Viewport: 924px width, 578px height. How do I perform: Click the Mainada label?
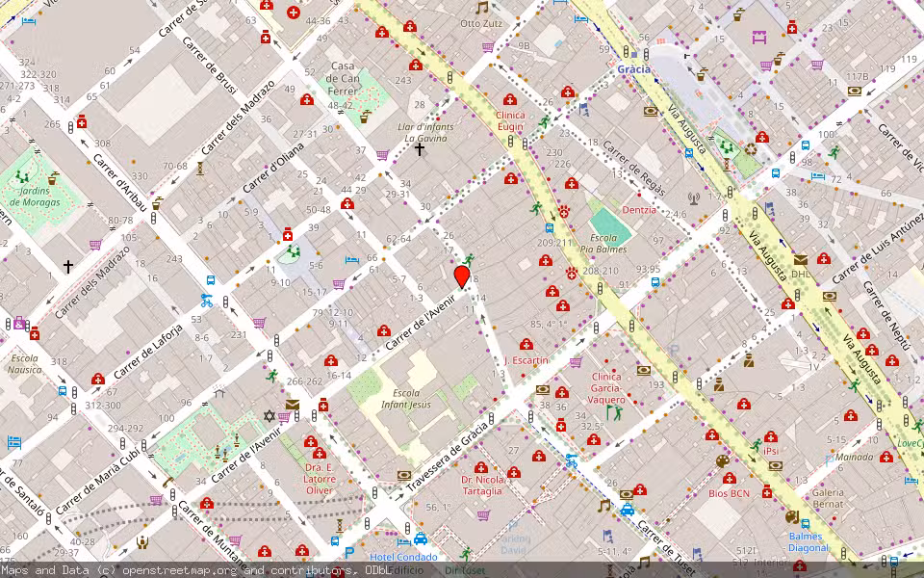854,457
